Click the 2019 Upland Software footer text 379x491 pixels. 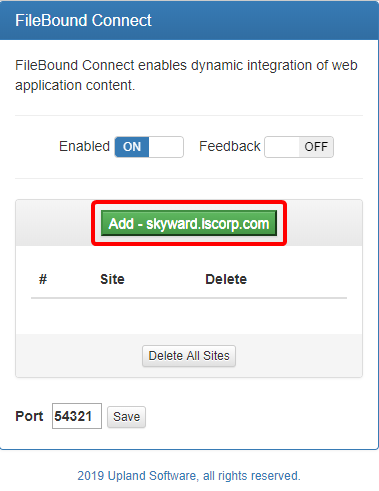(189, 476)
